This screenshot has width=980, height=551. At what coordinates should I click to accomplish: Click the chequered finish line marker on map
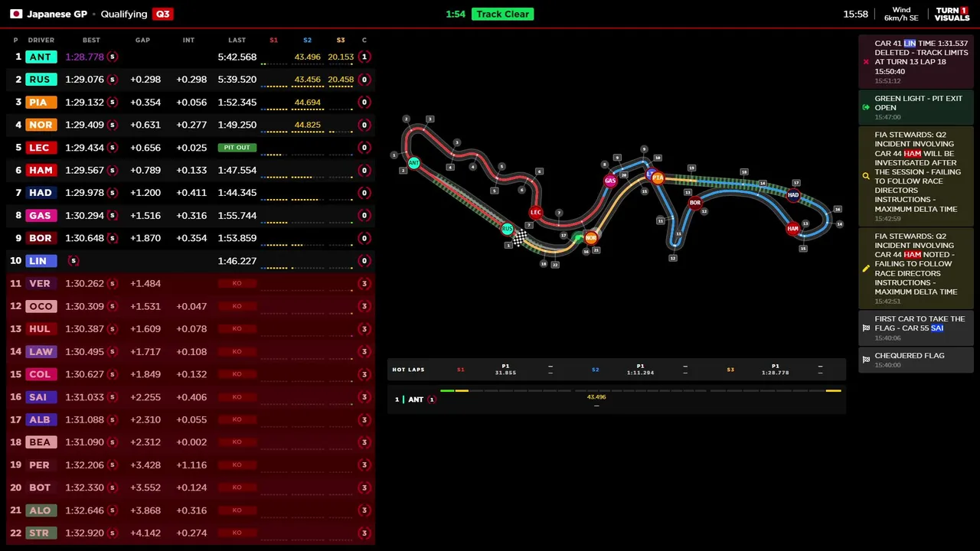click(x=519, y=240)
